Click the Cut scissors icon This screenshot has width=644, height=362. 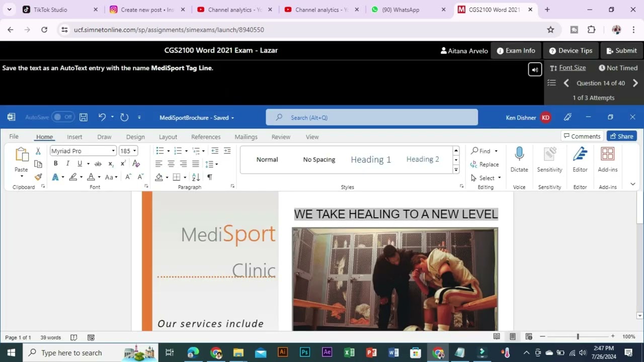point(38,151)
